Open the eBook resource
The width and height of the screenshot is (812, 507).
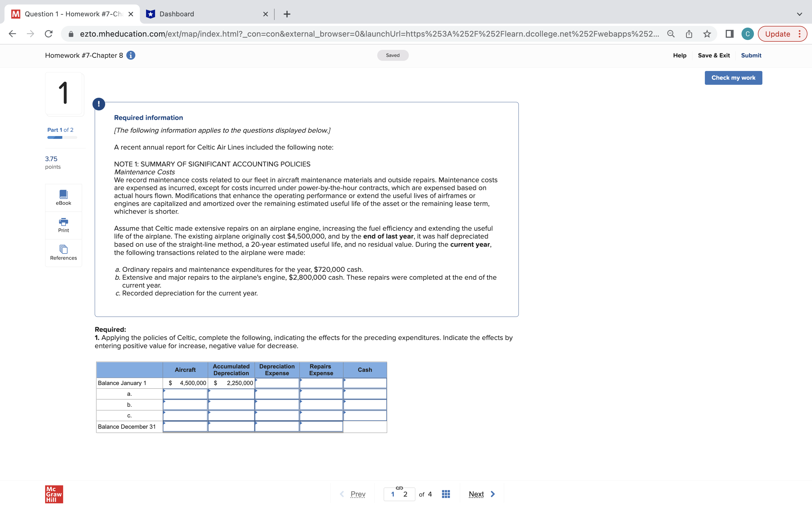[x=63, y=197]
